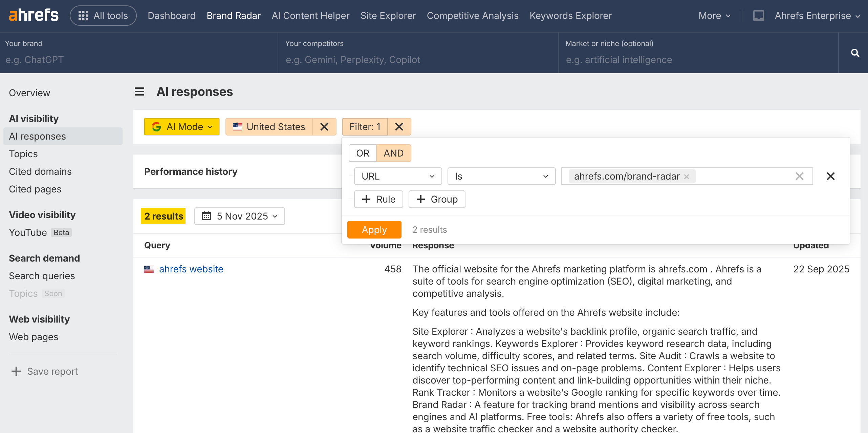Click the Ahrefs logo
The height and width of the screenshot is (433, 868).
(34, 15)
